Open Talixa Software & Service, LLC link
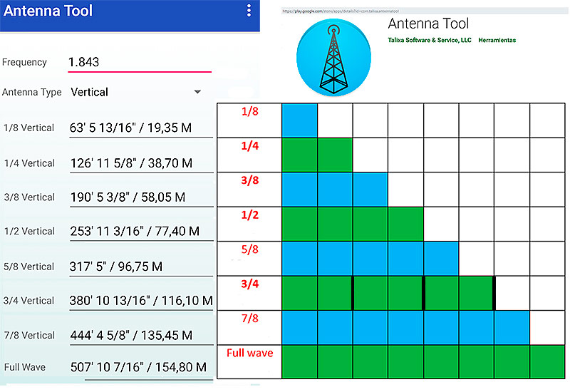Image resolution: width=570 pixels, height=392 pixels. [x=430, y=41]
